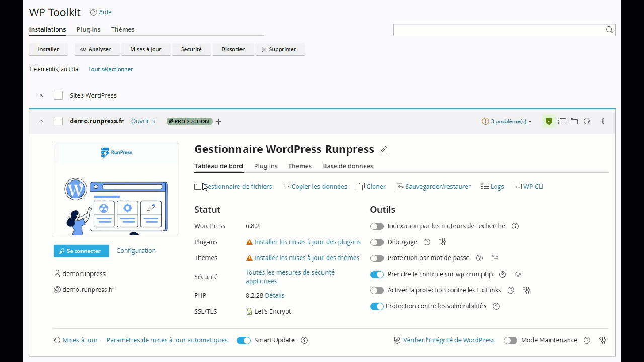This screenshot has width=644, height=362.
Task: Open the Base de données tab
Action: [348, 166]
